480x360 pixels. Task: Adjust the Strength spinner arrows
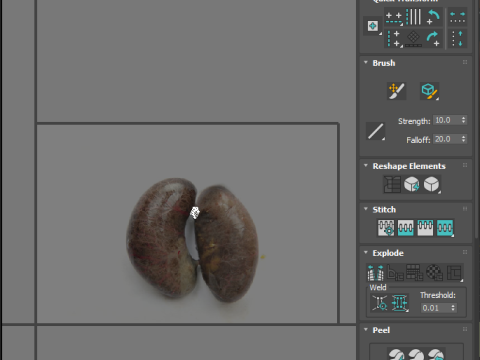463,120
